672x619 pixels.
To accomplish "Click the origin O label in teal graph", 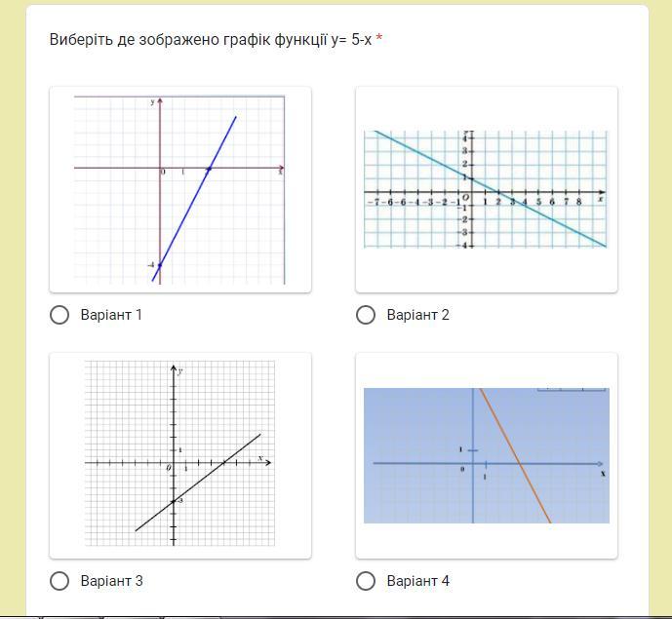I will click(466, 197).
